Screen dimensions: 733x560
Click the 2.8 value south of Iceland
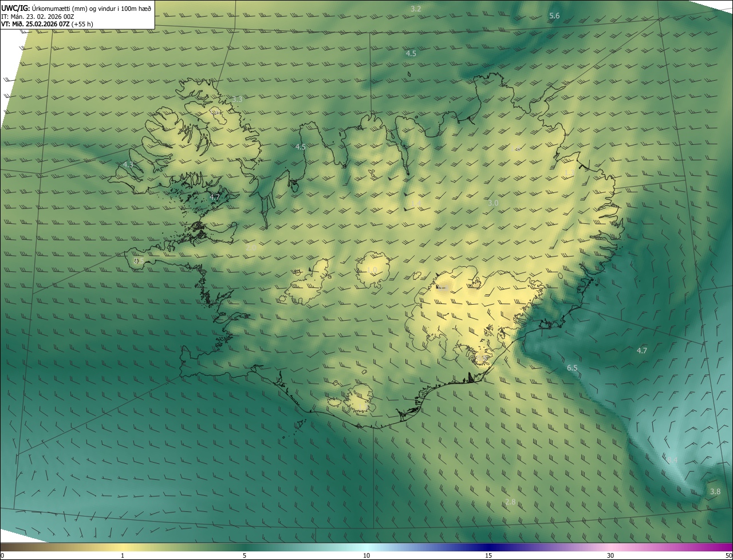510,502
